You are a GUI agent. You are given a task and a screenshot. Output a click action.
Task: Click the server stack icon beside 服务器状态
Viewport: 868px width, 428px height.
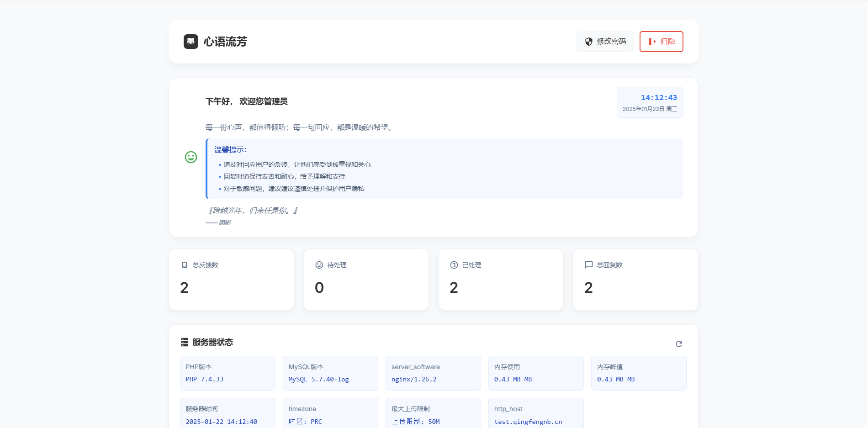coord(185,342)
